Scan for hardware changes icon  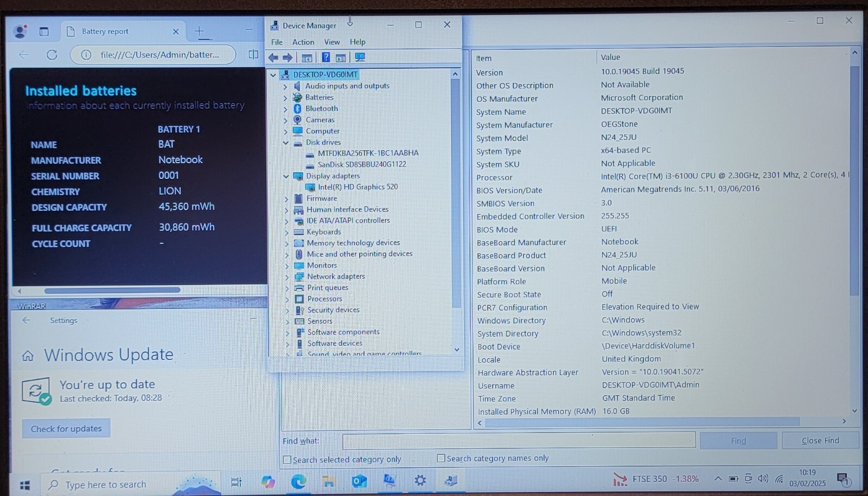[x=360, y=57]
